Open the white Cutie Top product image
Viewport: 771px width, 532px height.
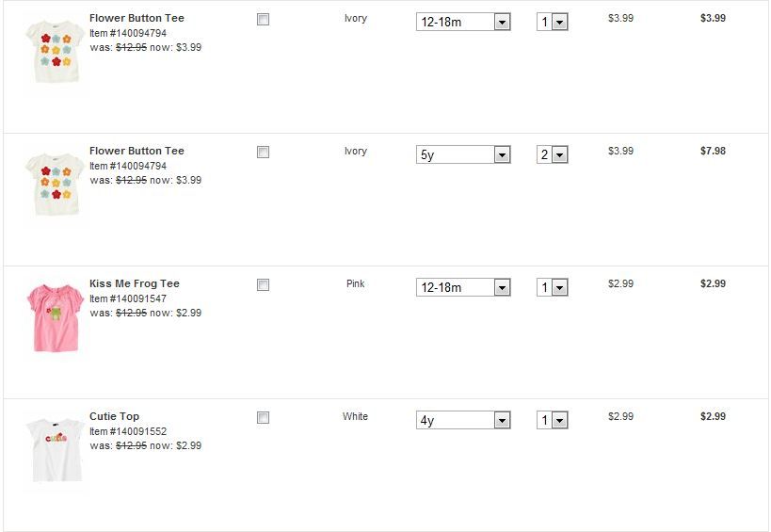[55, 450]
